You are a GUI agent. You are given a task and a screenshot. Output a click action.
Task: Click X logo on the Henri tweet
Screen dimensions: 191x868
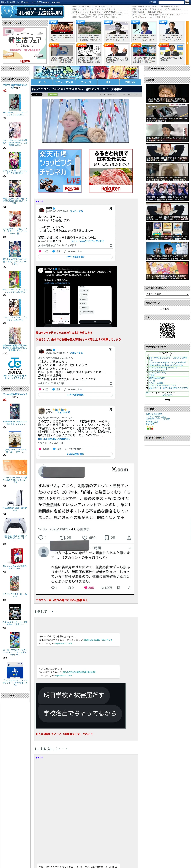tap(111, 409)
